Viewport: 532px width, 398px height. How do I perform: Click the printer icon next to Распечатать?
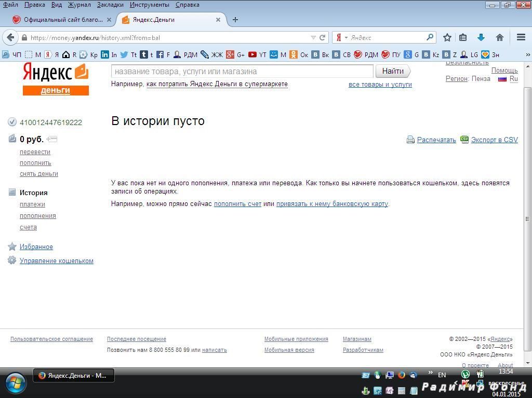pos(410,140)
